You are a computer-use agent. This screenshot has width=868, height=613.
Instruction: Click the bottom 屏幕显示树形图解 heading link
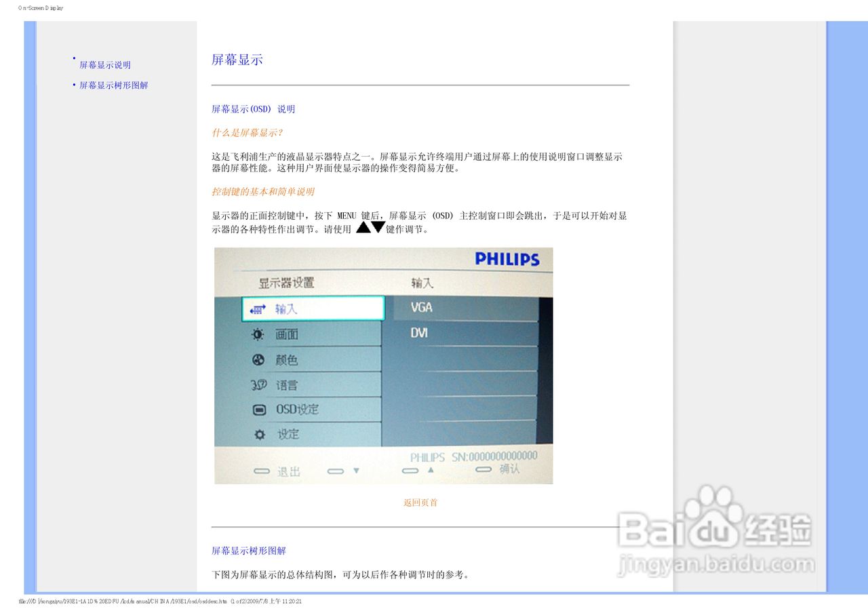pos(248,551)
